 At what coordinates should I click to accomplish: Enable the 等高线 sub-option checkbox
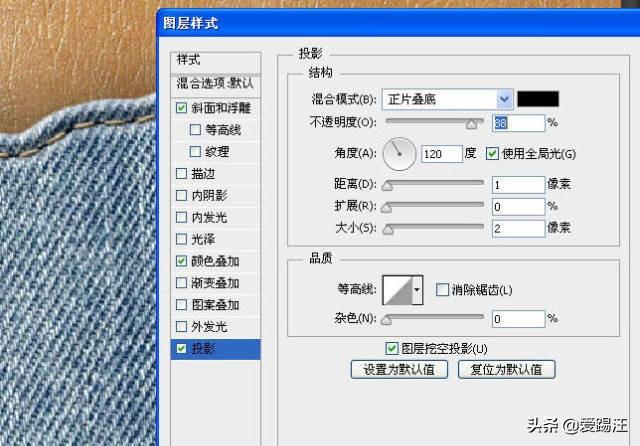click(196, 130)
